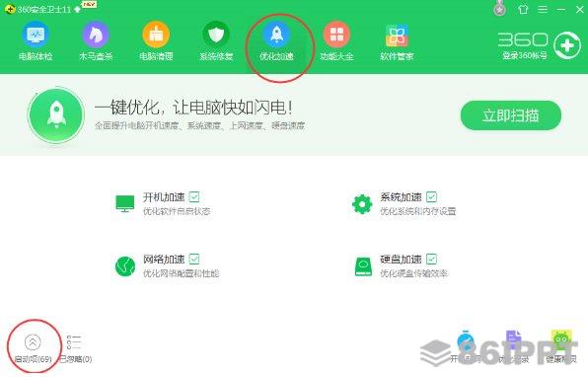
Task: Open the main menu hamburger icon
Action: 543,9
